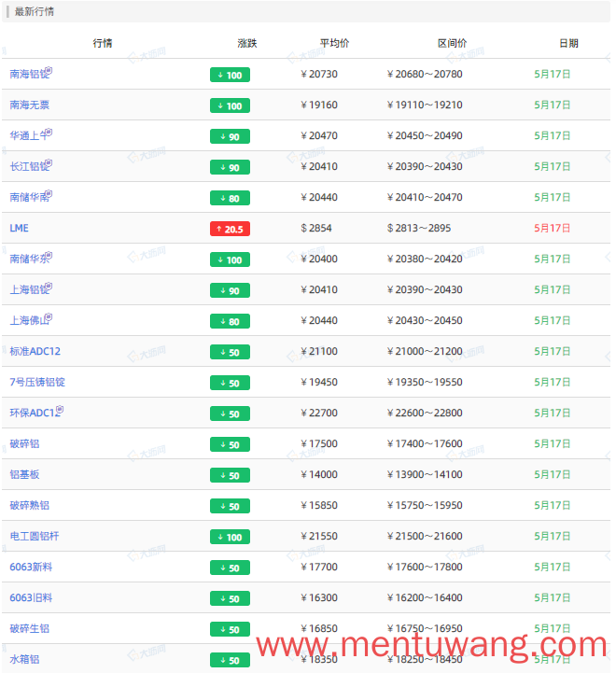Click the 5月17日 date in 南海铝锭 row
The height and width of the screenshot is (673, 616).
pos(552,75)
